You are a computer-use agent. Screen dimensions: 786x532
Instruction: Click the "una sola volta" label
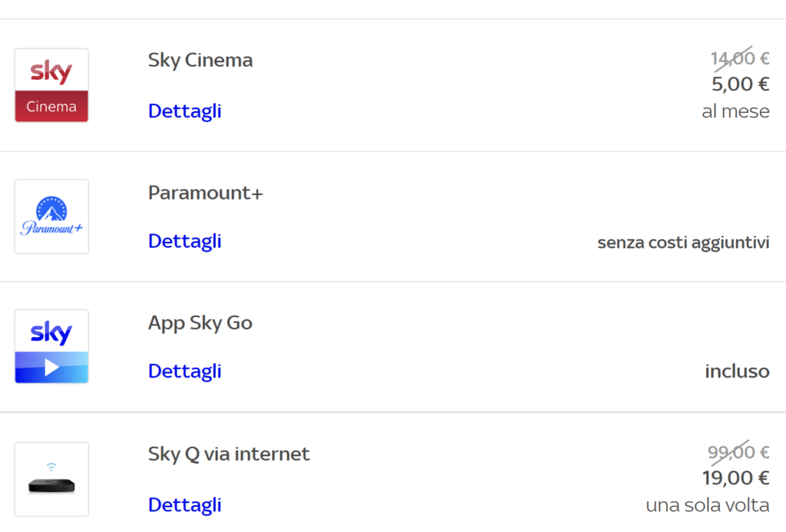pyautogui.click(x=707, y=506)
